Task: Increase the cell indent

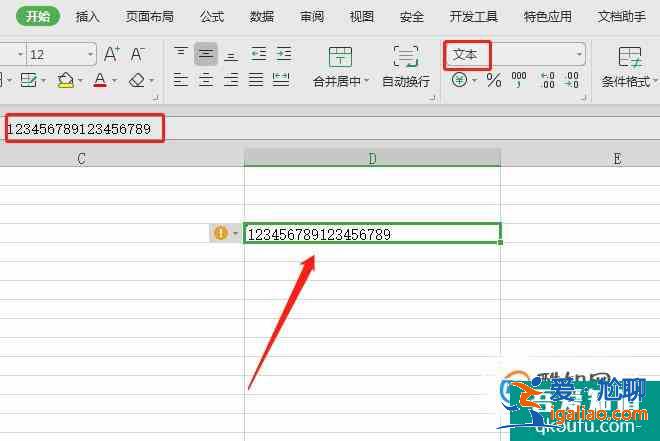Action: (284, 54)
